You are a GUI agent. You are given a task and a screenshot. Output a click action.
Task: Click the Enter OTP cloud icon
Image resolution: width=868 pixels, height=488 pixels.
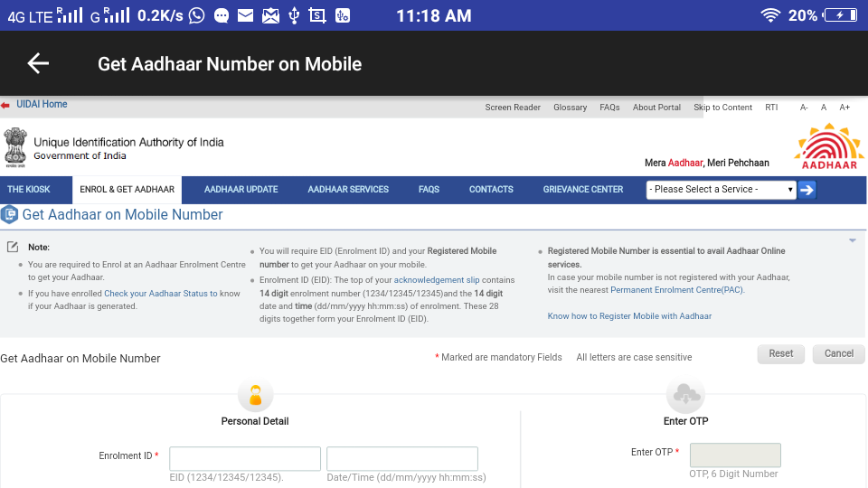(686, 395)
